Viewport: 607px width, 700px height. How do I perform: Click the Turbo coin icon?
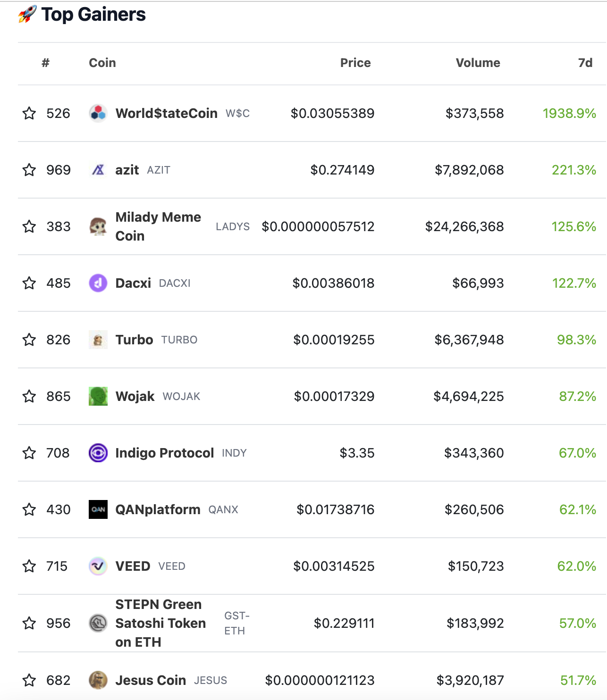point(98,340)
